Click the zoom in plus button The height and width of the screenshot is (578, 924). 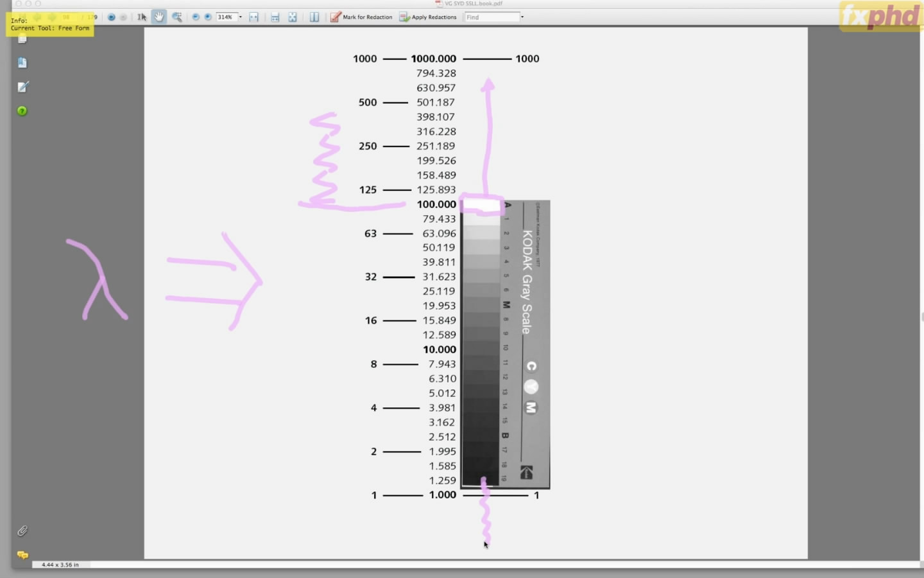pyautogui.click(x=208, y=17)
